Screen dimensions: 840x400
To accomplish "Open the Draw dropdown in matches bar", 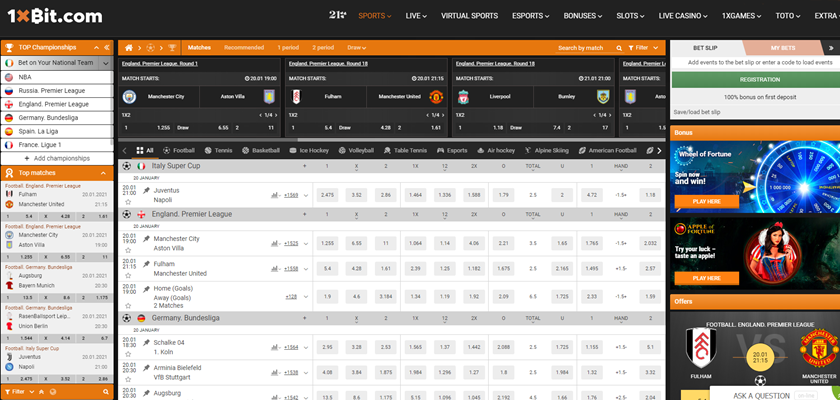I will coord(356,48).
